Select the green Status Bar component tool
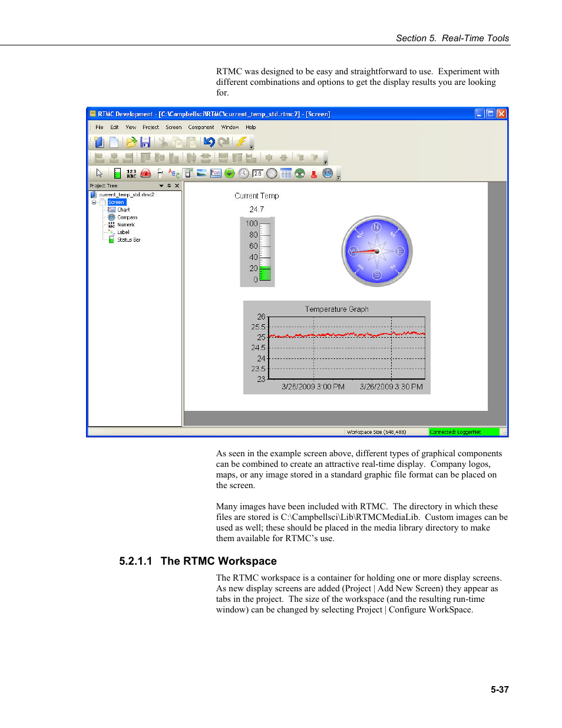Screen dimensions: 562x728 117,173
